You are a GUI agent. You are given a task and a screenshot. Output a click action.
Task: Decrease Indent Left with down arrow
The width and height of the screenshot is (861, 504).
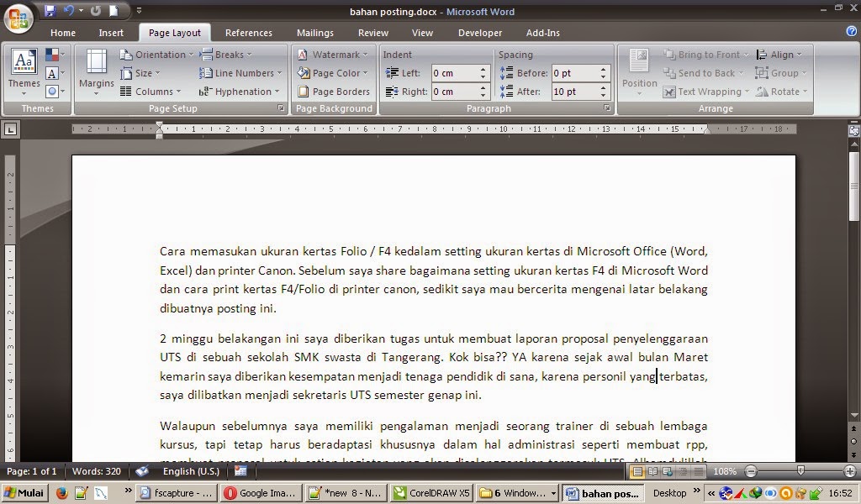(483, 76)
